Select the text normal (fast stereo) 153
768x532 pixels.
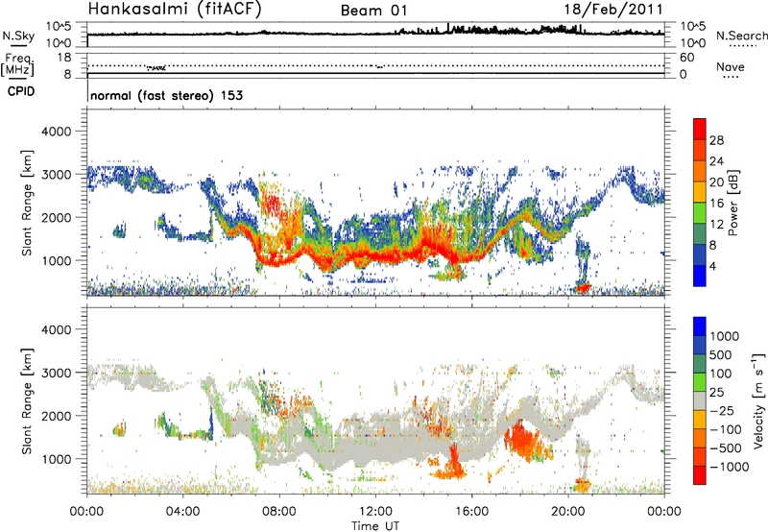click(x=166, y=95)
